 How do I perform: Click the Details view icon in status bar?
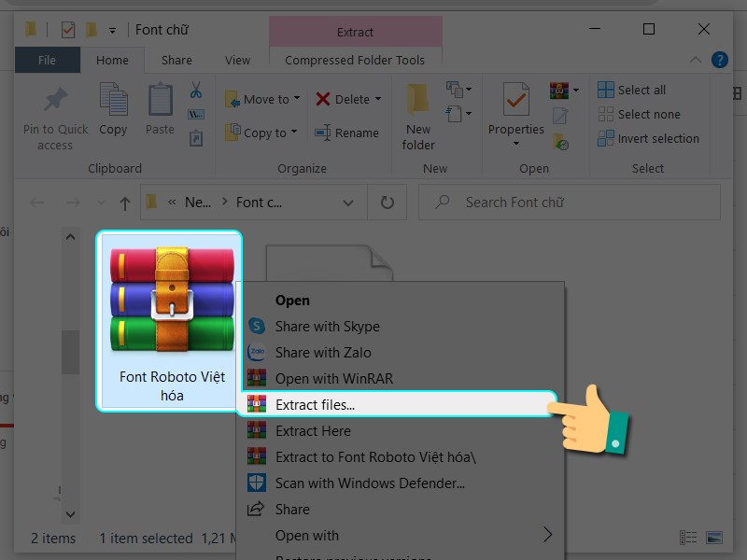tap(688, 538)
